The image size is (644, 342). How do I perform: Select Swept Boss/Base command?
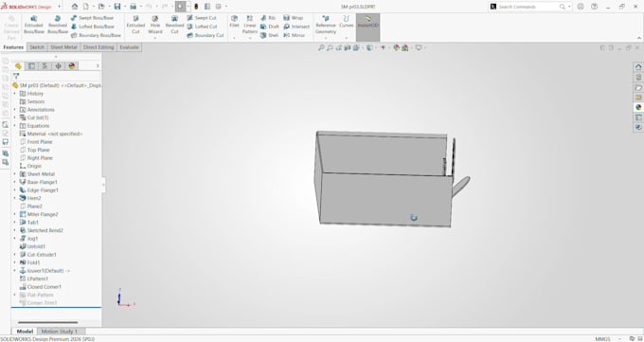click(x=92, y=18)
